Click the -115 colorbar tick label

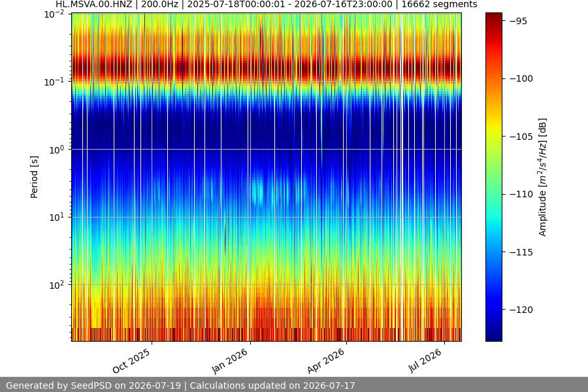521,252
